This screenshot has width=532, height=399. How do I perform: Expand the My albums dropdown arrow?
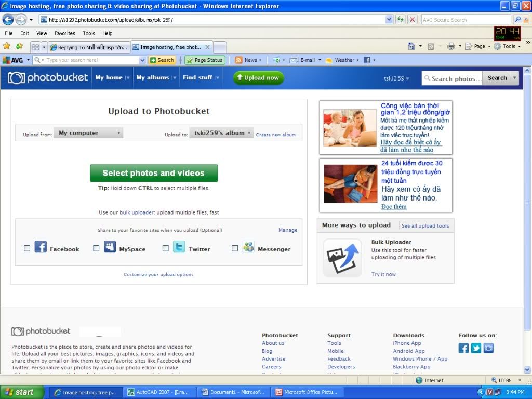click(x=174, y=78)
